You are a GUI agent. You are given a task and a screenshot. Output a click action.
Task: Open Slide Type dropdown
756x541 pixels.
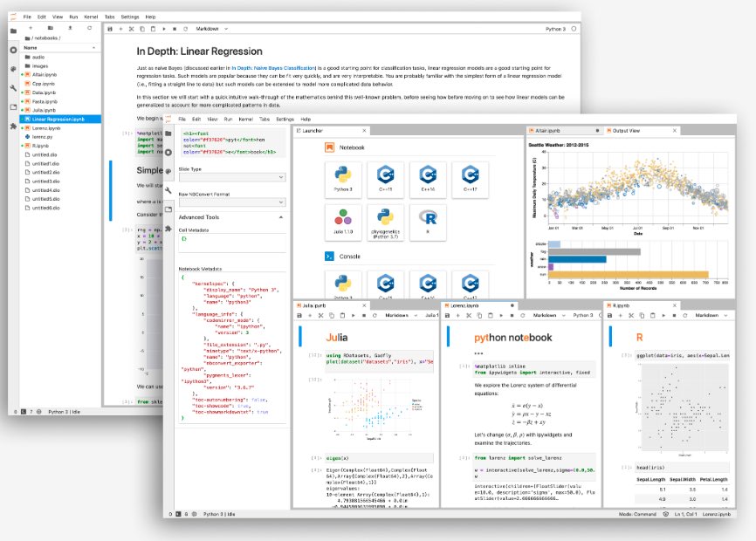click(x=232, y=177)
